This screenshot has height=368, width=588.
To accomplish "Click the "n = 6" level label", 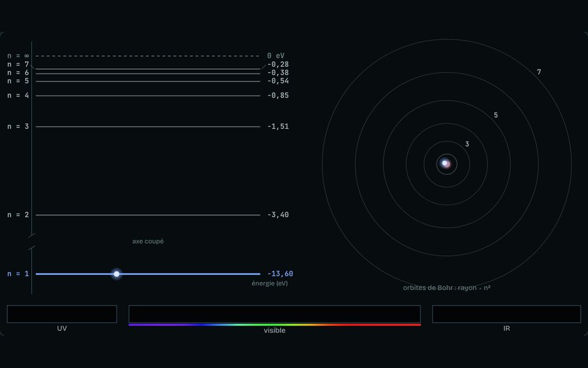I will [18, 73].
